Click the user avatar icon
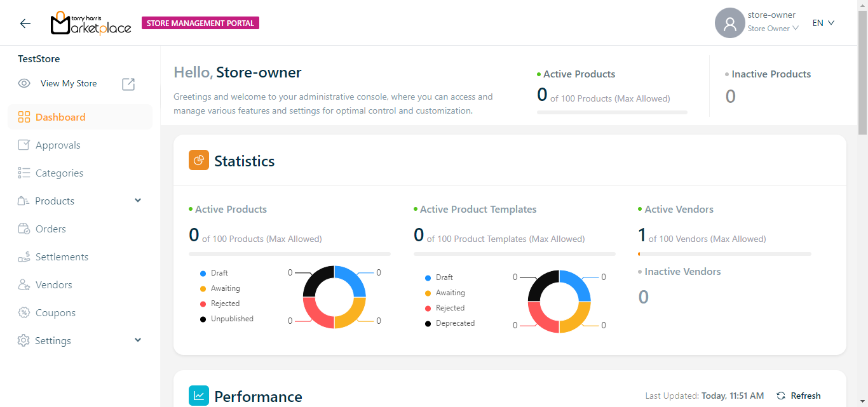868x407 pixels. tap(729, 23)
